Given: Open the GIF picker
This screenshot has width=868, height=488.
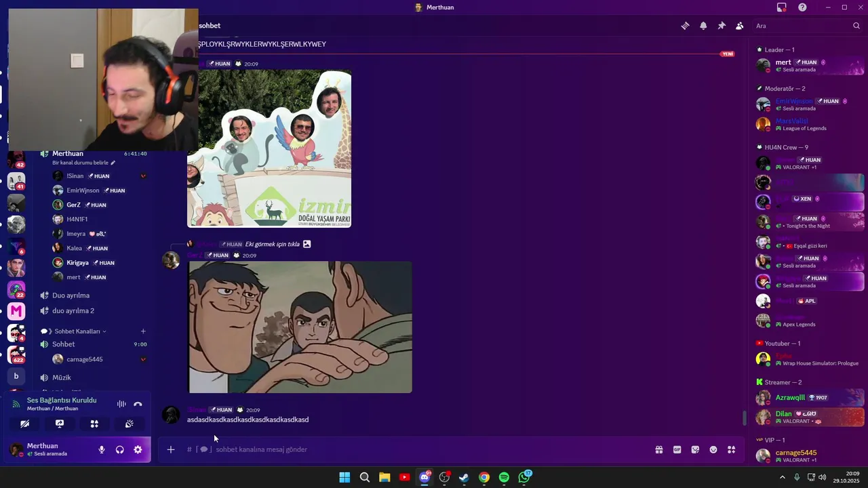Looking at the screenshot, I should click(x=677, y=449).
